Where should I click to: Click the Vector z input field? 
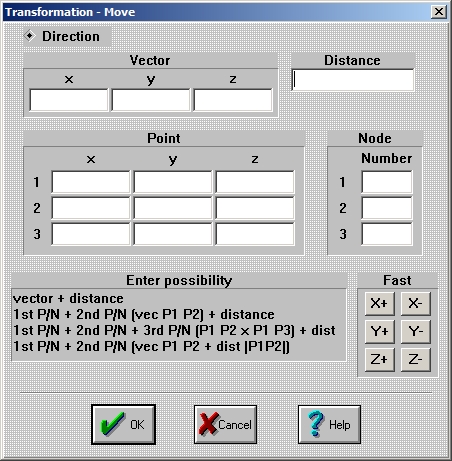pyautogui.click(x=233, y=100)
